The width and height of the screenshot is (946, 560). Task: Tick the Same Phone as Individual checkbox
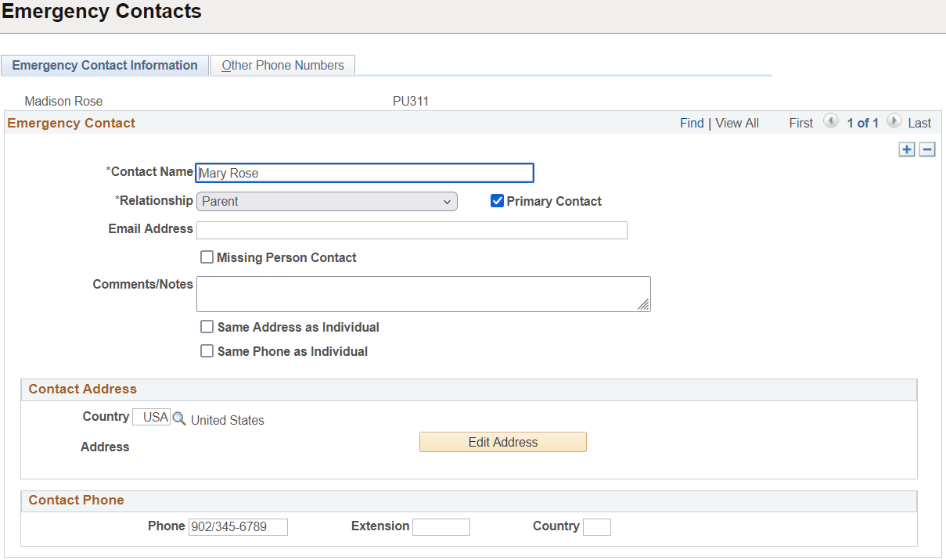pyautogui.click(x=207, y=351)
